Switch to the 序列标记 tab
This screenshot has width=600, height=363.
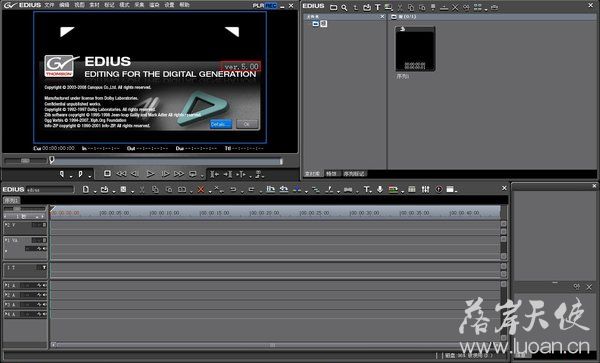click(354, 174)
